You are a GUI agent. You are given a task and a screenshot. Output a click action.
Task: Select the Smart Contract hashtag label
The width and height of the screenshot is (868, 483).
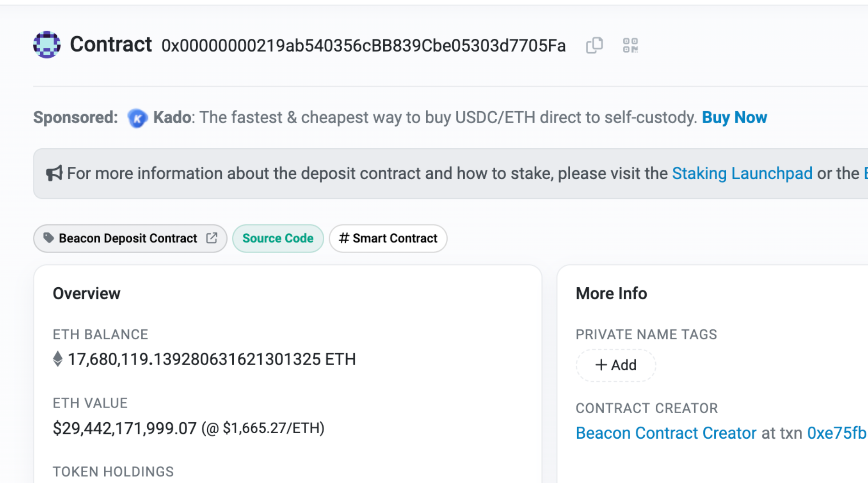(388, 238)
